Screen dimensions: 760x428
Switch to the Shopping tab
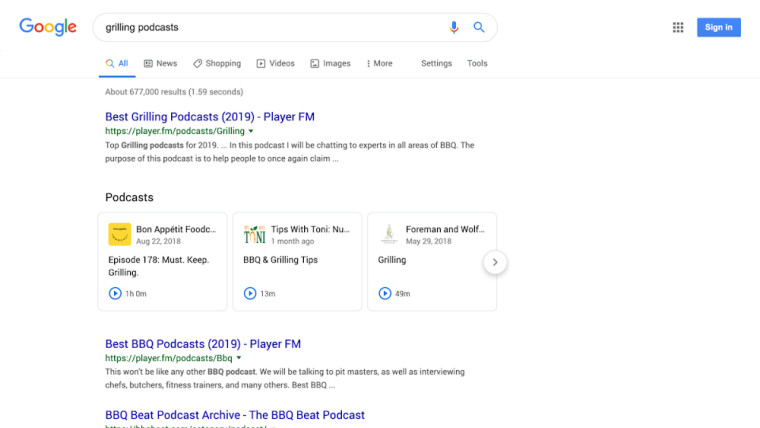click(217, 63)
